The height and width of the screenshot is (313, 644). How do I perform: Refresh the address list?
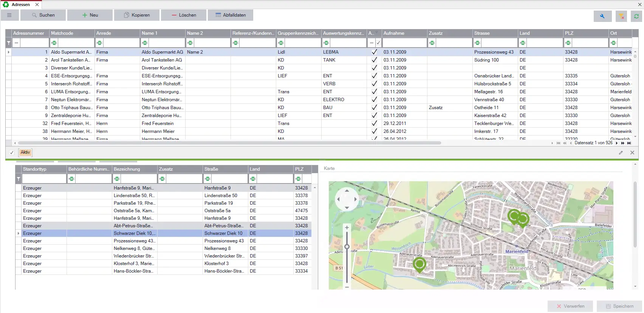pyautogui.click(x=636, y=16)
